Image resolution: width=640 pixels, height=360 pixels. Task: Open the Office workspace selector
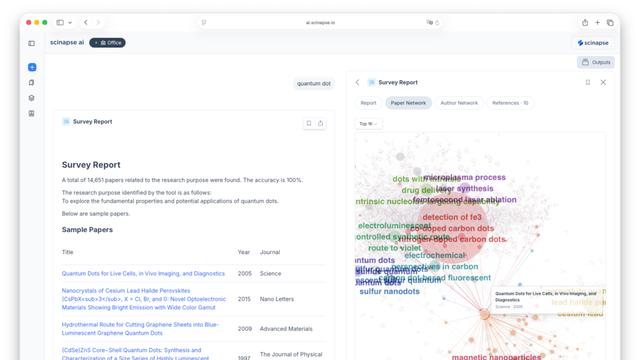coord(107,42)
